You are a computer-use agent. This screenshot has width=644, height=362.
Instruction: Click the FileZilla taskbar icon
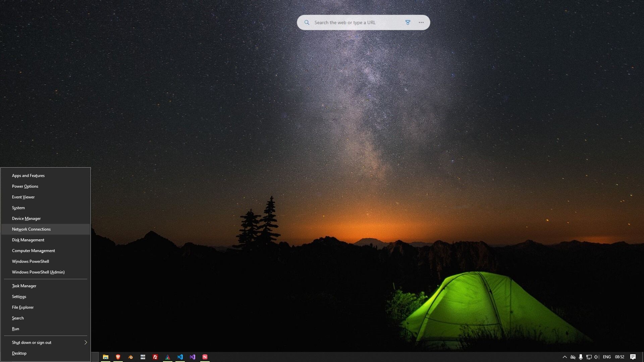coord(155,357)
